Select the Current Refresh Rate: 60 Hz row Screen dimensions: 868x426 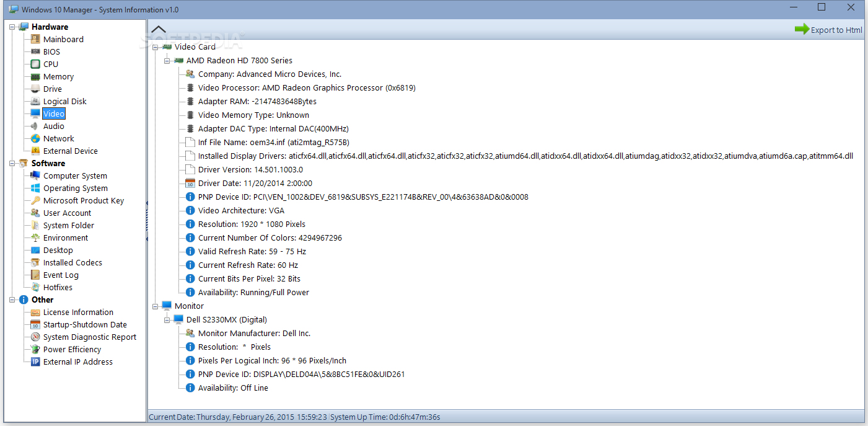pyautogui.click(x=248, y=265)
